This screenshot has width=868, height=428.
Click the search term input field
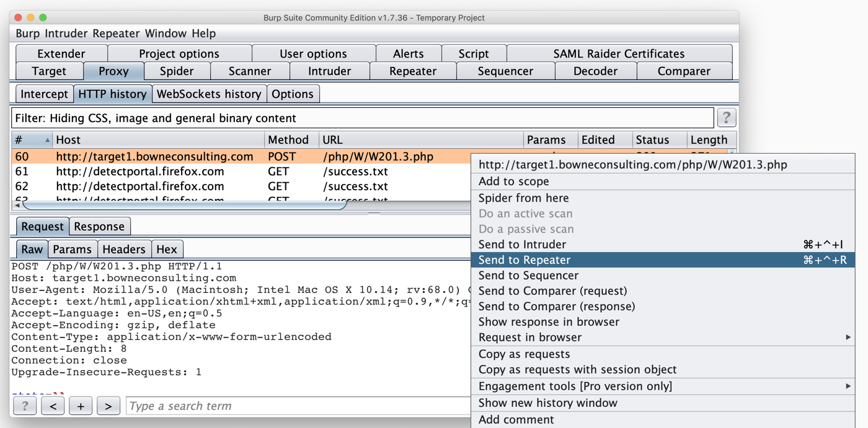[298, 406]
